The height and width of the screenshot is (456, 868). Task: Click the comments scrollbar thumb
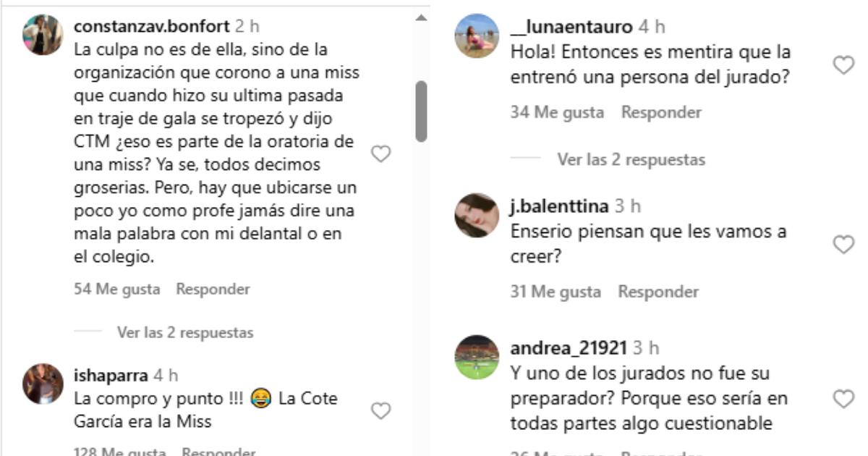pyautogui.click(x=421, y=111)
